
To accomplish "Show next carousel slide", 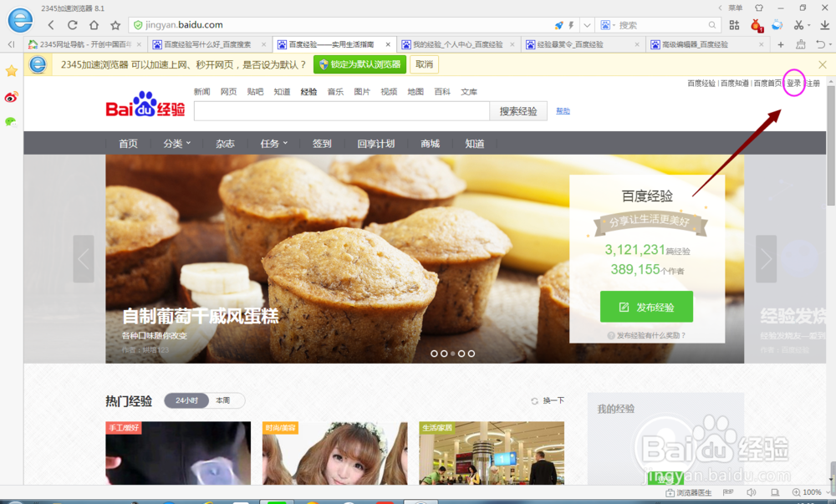I will [x=766, y=259].
